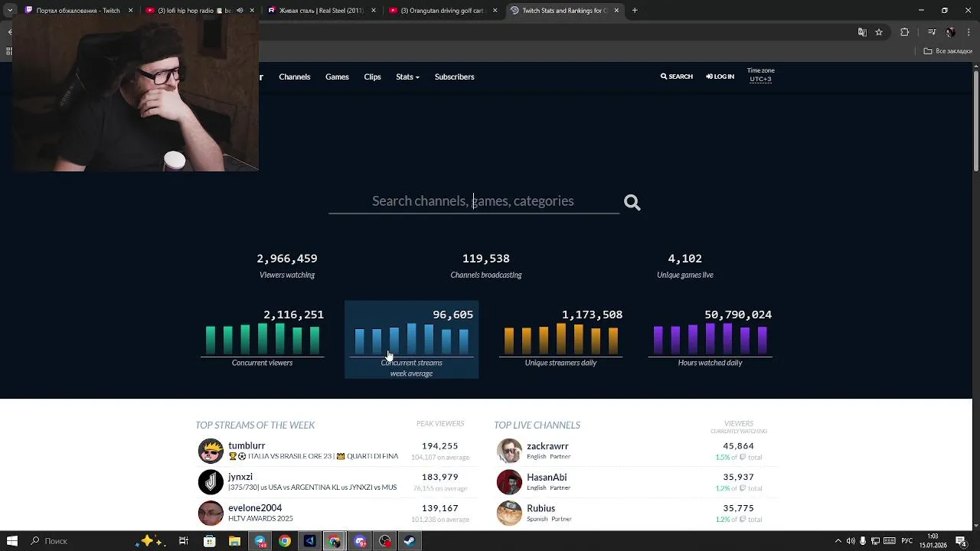Image resolution: width=980 pixels, height=551 pixels.
Task: Expand the Stats dropdown menu
Action: coord(407,77)
